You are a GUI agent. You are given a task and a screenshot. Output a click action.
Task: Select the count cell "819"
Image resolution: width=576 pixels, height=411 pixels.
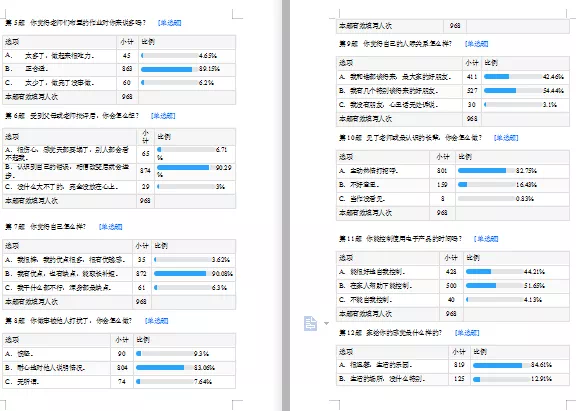[x=459, y=365]
